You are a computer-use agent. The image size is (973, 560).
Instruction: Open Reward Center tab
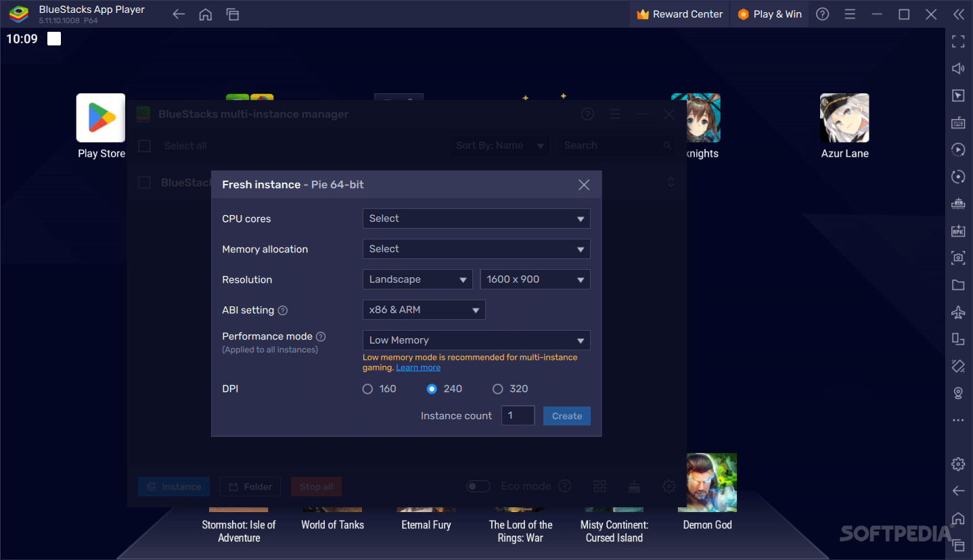click(680, 14)
